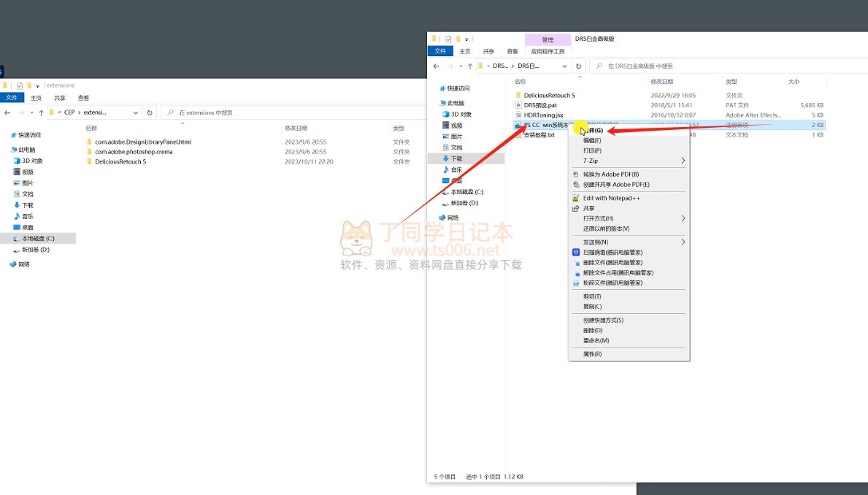Viewport: 868px width, 495px height.
Task: Select 扫描病毒(腾讯电脑管家) scan option
Action: point(612,253)
